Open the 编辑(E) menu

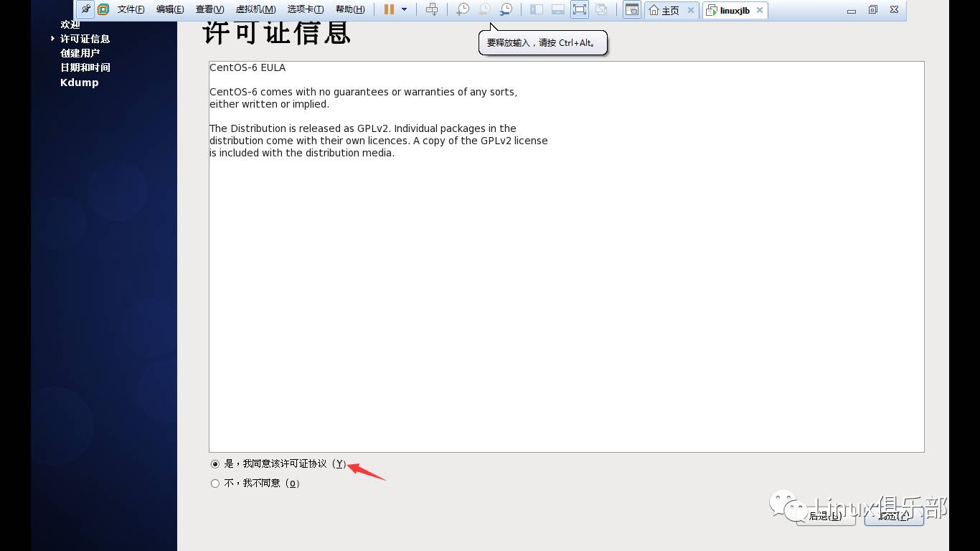coord(170,9)
